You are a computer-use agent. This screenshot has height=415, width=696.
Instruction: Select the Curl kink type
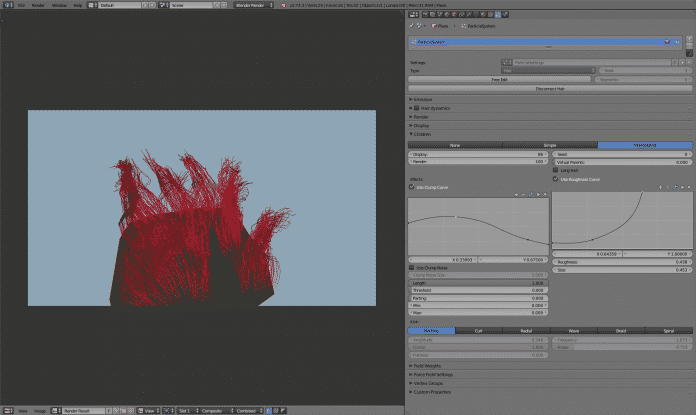(x=477, y=330)
